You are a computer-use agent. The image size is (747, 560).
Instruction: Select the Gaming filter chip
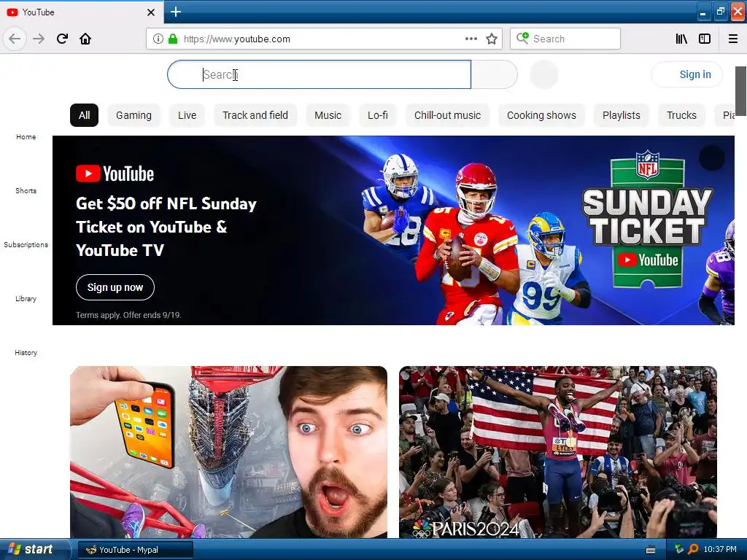134,115
